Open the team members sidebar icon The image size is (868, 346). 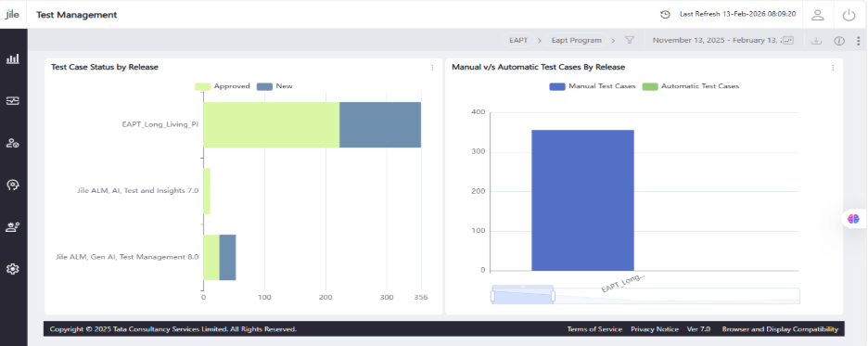click(x=13, y=227)
